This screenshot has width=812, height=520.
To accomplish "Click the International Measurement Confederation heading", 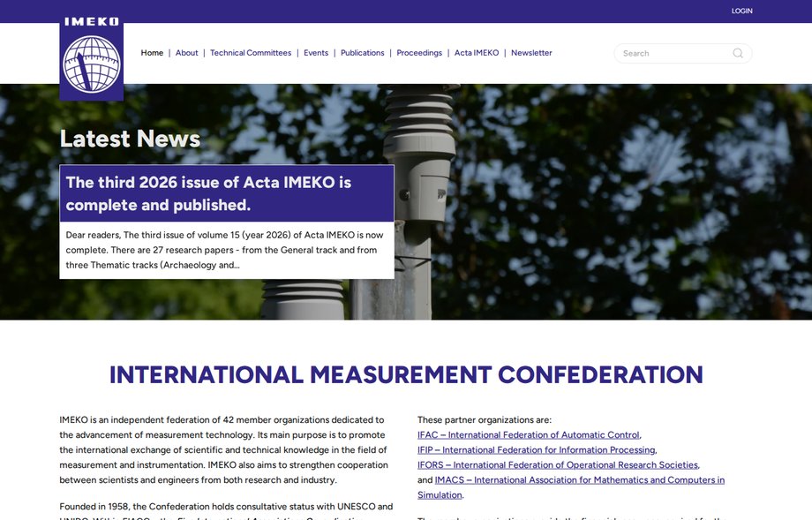I will (406, 375).
